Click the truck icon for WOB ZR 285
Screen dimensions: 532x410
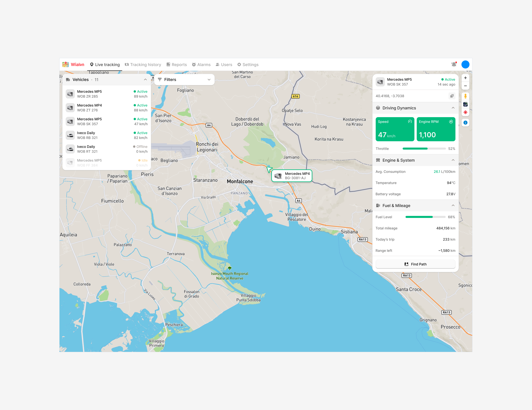70,94
